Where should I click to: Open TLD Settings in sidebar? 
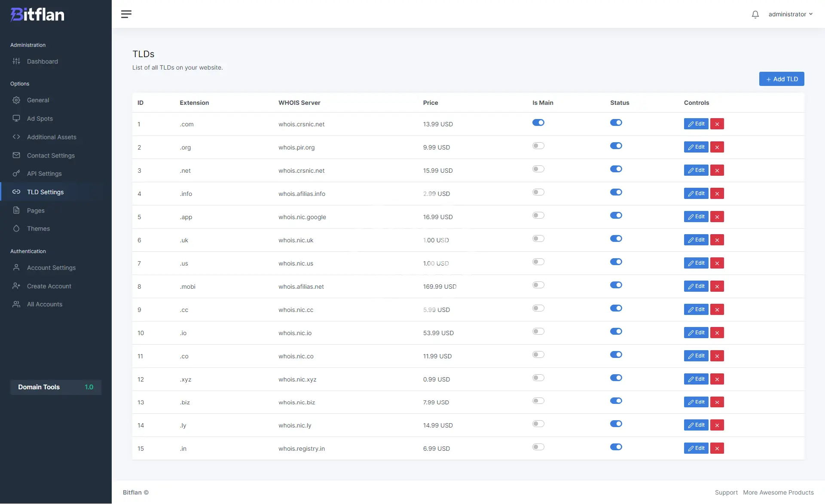click(x=45, y=192)
